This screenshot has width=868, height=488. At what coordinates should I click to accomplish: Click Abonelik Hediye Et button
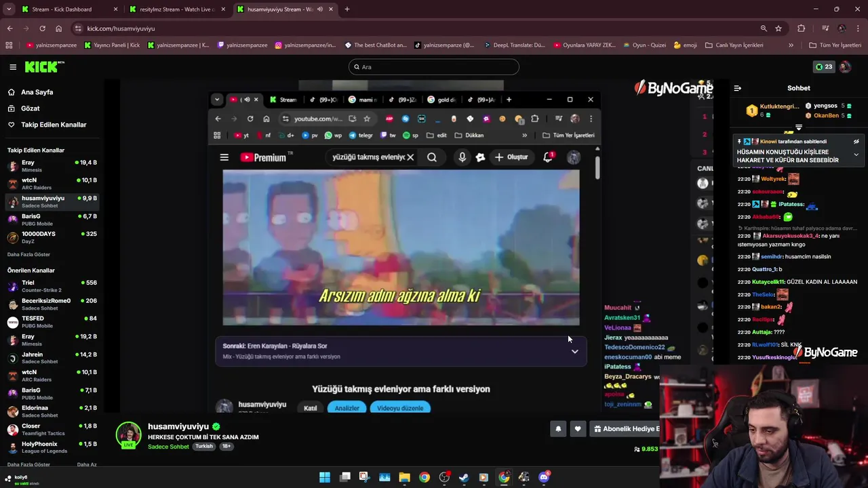626,428
